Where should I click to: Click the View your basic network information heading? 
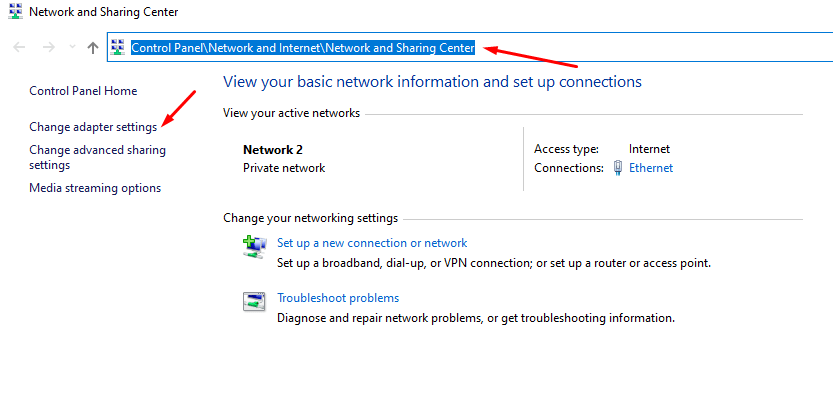[432, 81]
